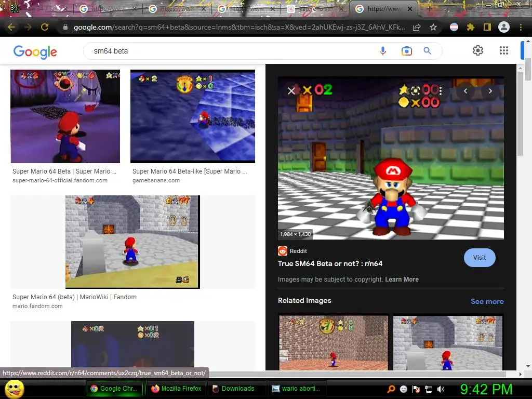Click the gamebanana.com source text
Screen dimensions: 532x399
click(x=156, y=180)
